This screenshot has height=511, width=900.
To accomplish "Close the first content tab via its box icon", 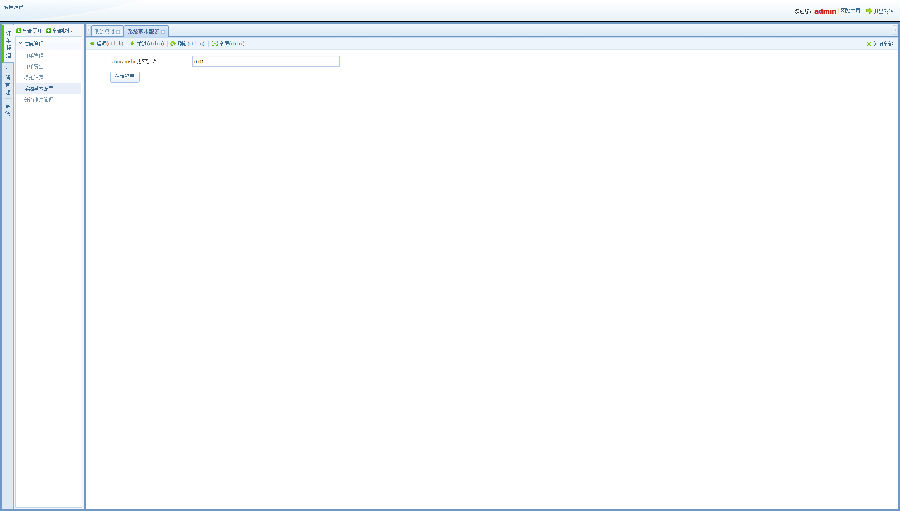I will tap(118, 32).
